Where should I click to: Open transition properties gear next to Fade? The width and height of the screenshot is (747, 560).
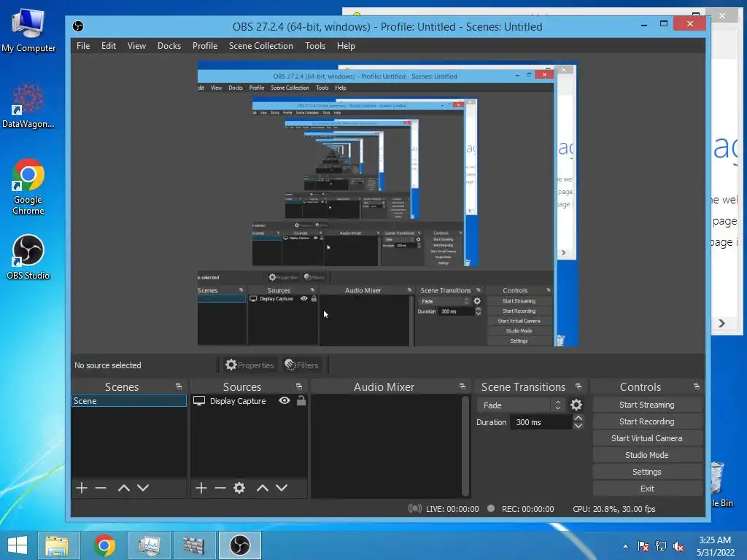(x=576, y=405)
